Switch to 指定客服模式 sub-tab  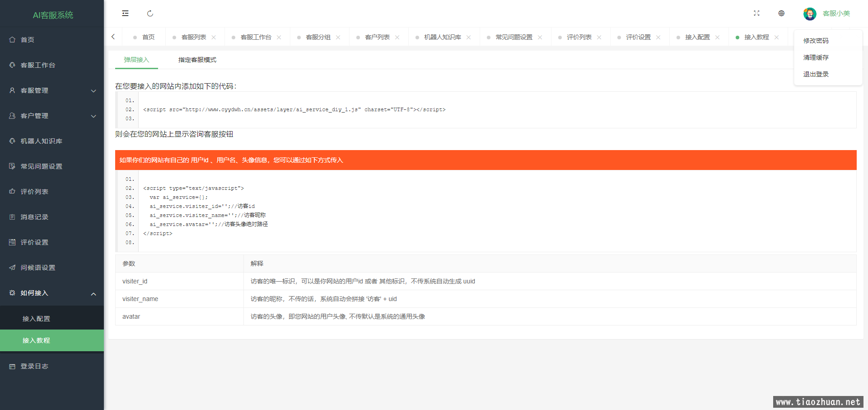(x=197, y=60)
